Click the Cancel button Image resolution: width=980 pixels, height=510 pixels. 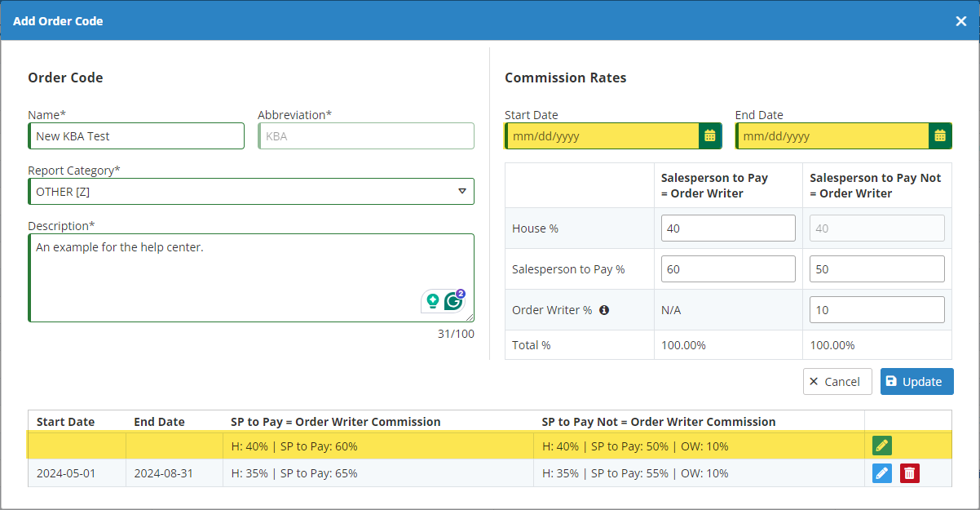coord(837,382)
